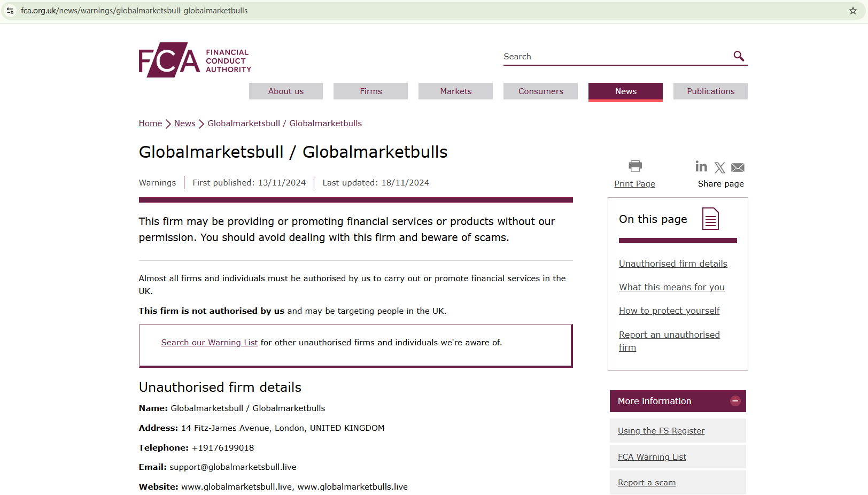Click the Print Page link
Image resolution: width=868 pixels, height=495 pixels.
point(635,184)
